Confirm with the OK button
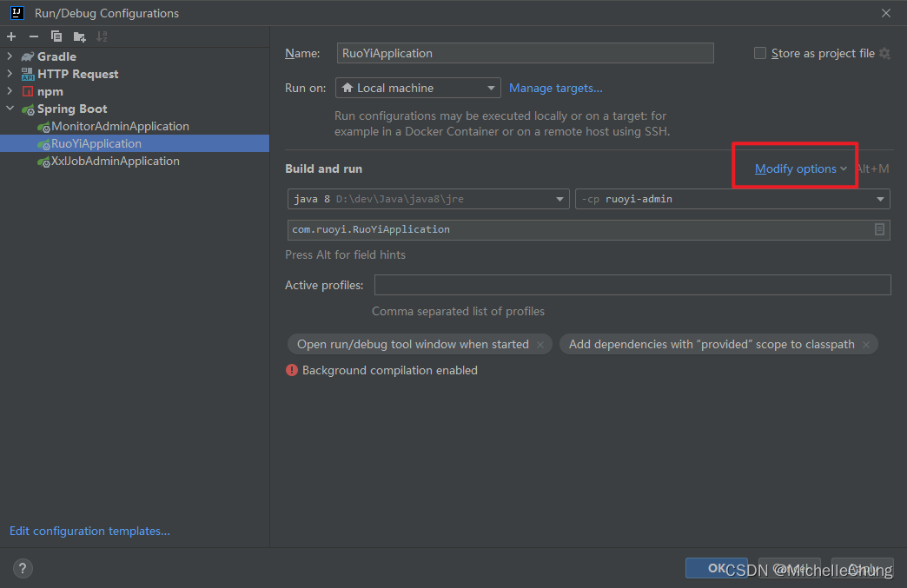The image size is (907, 588). coord(716,568)
